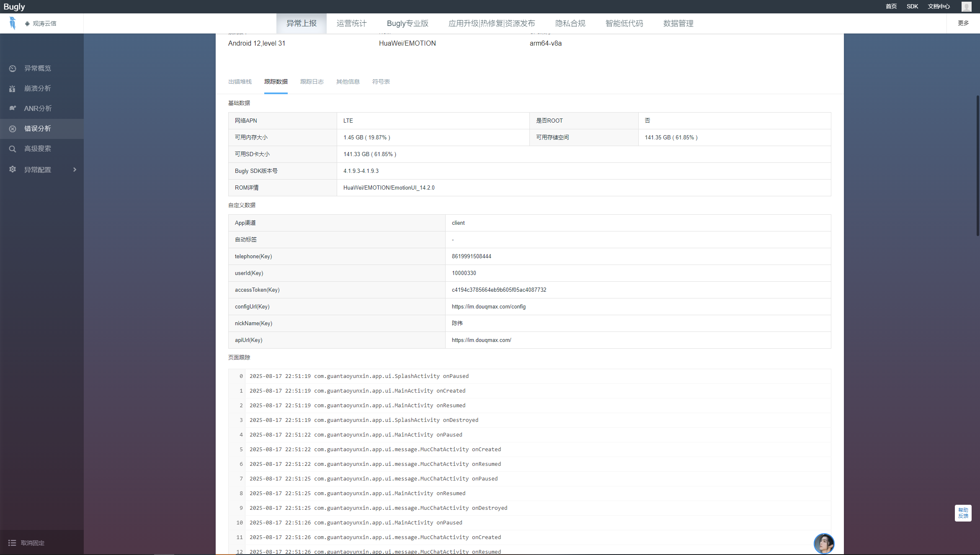Switch to the 出错堆栈 tab

(240, 82)
